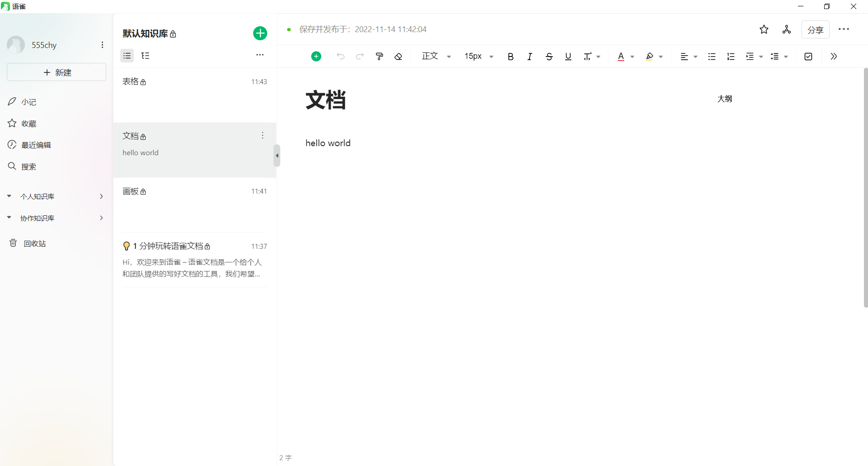Click the align left icon
Viewport: 868px width, 466px height.
click(x=684, y=57)
